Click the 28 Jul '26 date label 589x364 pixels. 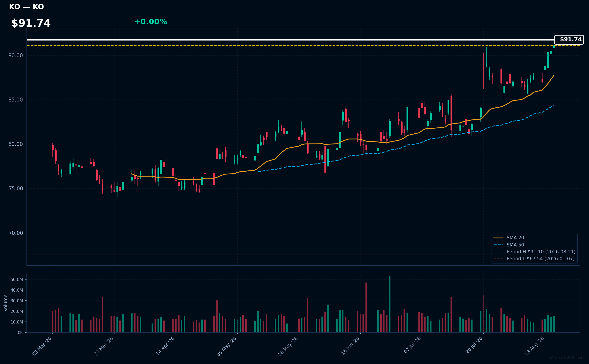click(x=474, y=345)
